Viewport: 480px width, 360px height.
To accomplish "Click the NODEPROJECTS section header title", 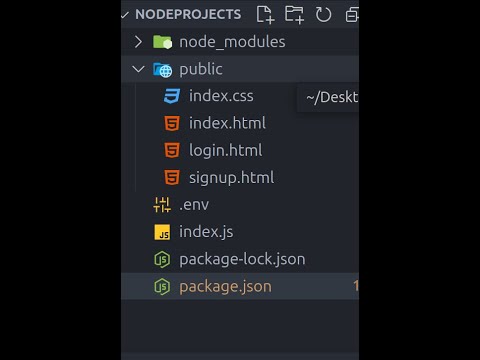I will (188, 15).
